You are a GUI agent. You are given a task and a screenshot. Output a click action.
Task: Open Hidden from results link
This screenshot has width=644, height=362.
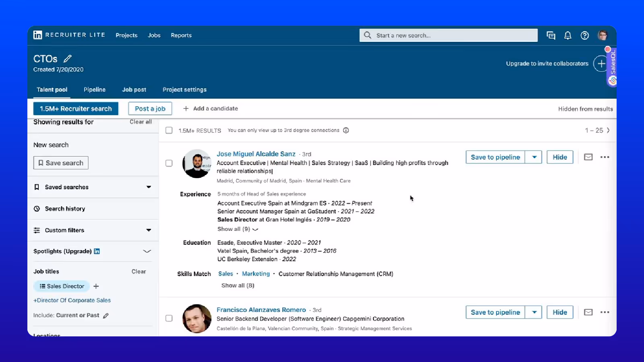click(585, 109)
